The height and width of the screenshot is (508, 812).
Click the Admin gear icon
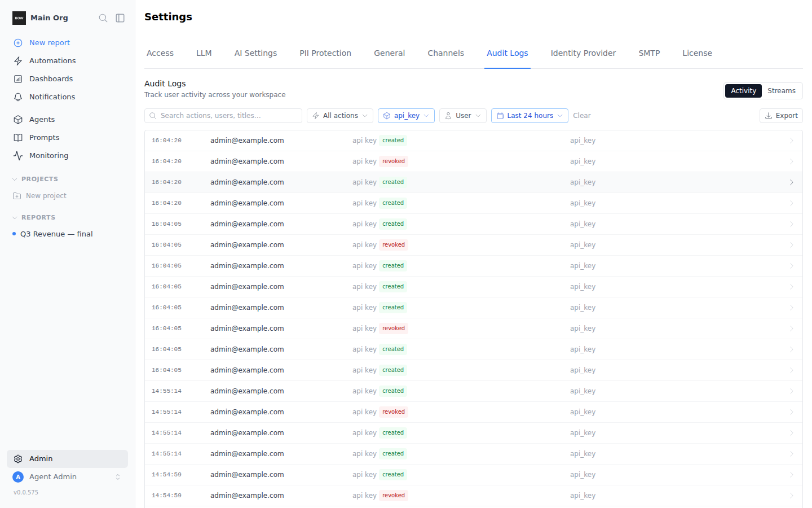(18, 459)
